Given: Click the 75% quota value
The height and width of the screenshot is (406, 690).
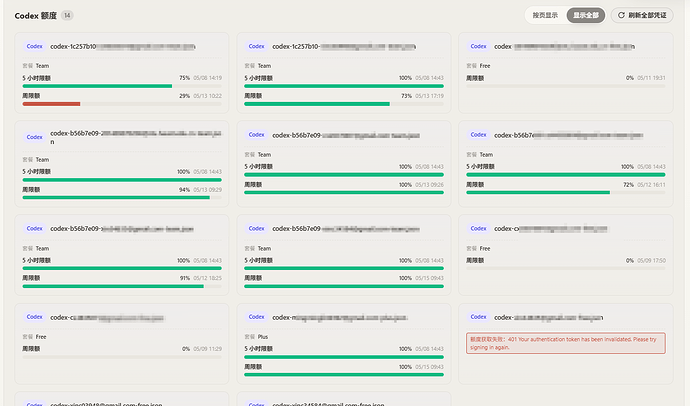Looking at the screenshot, I should [184, 78].
